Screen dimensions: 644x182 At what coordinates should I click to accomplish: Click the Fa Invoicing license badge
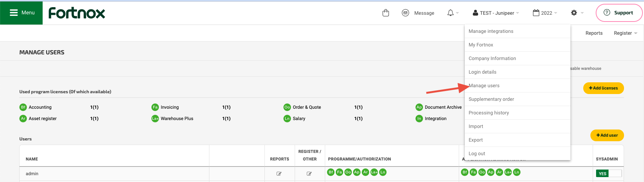click(155, 107)
